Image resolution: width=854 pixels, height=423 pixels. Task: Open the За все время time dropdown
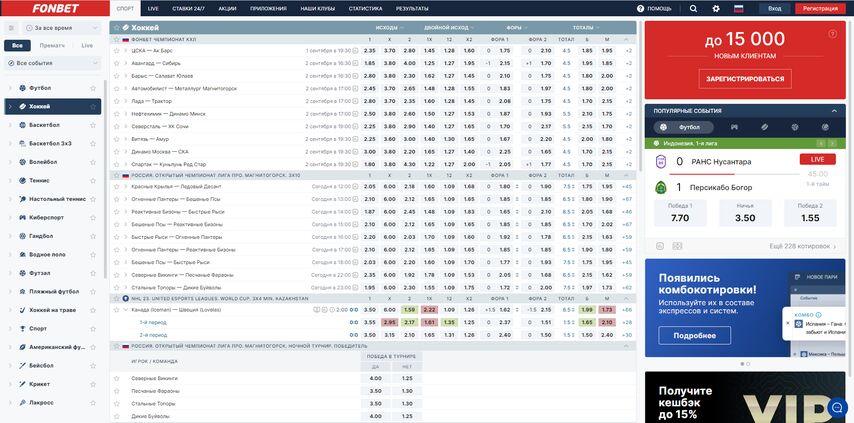point(63,28)
